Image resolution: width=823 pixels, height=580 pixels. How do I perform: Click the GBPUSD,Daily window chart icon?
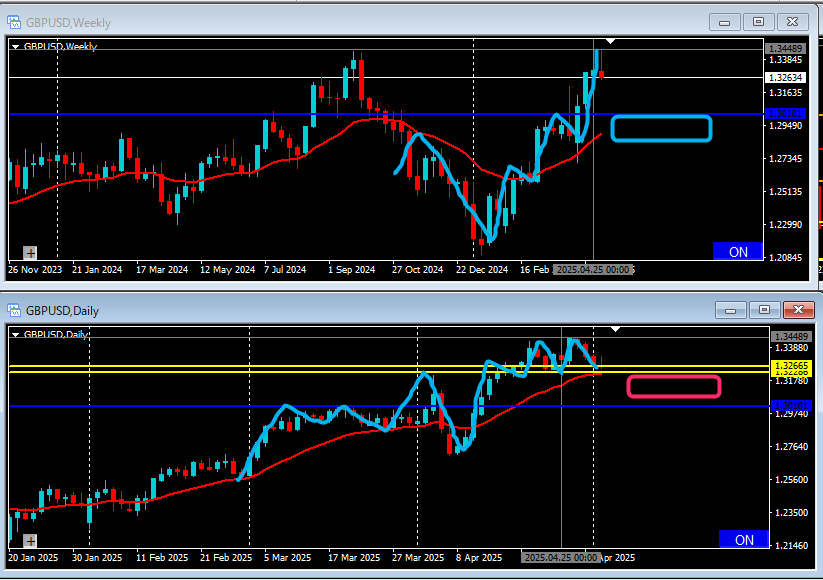tap(14, 311)
